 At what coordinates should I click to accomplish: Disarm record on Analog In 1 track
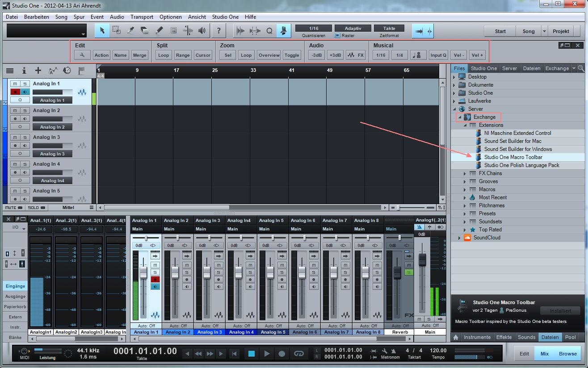coord(15,92)
